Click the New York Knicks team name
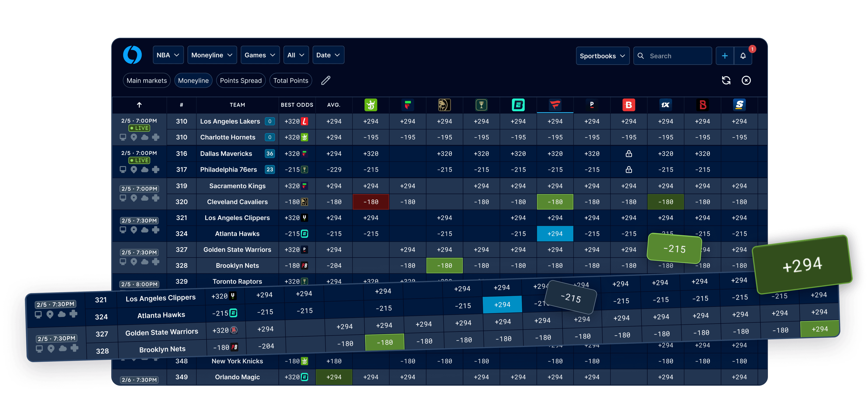868x420 pixels. [237, 361]
